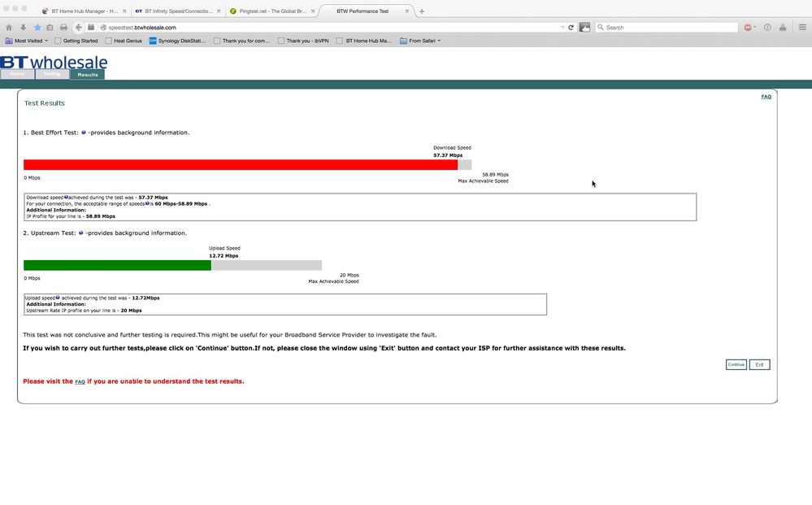Click the circular extension icon right of Adblock
Screen dimensions: 812x505
point(767,28)
